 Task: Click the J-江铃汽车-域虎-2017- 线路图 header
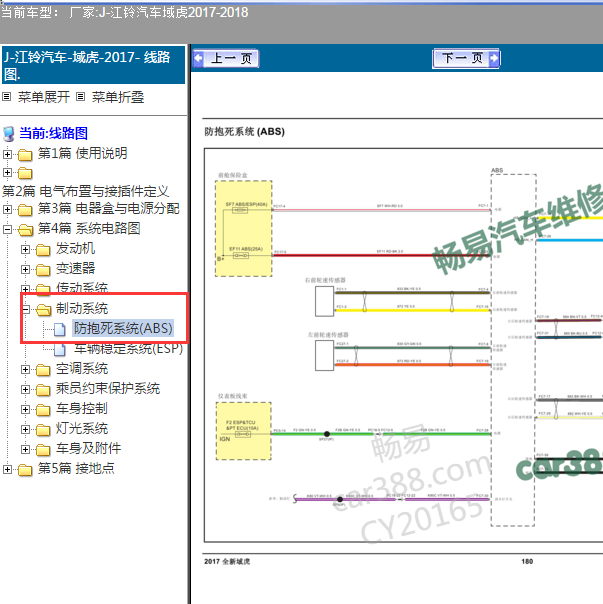point(94,65)
